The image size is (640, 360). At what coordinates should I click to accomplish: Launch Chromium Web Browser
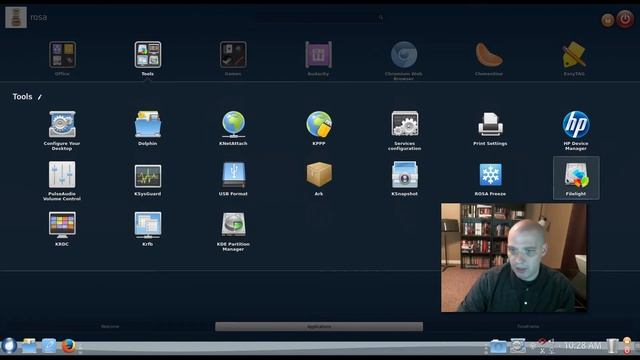coord(404,60)
